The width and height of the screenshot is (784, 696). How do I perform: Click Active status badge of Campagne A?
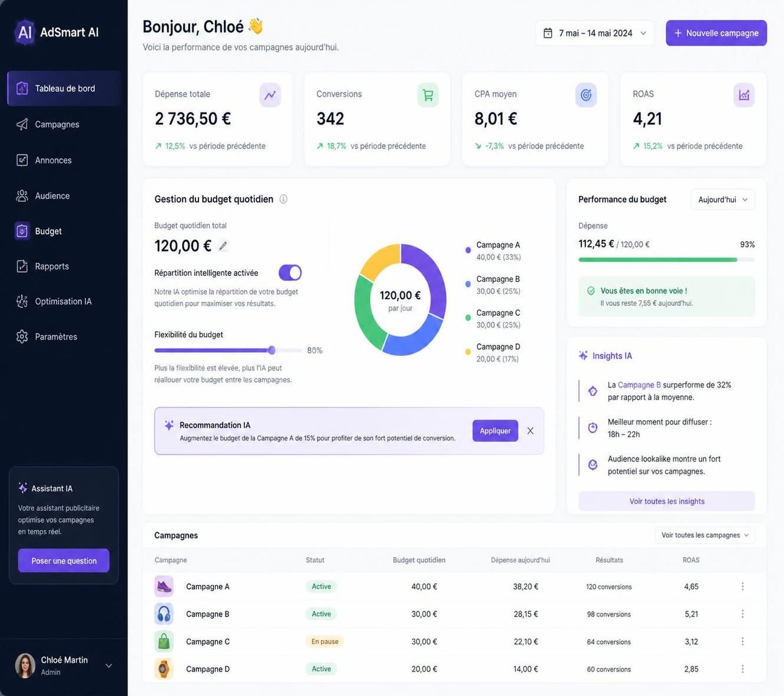321,586
